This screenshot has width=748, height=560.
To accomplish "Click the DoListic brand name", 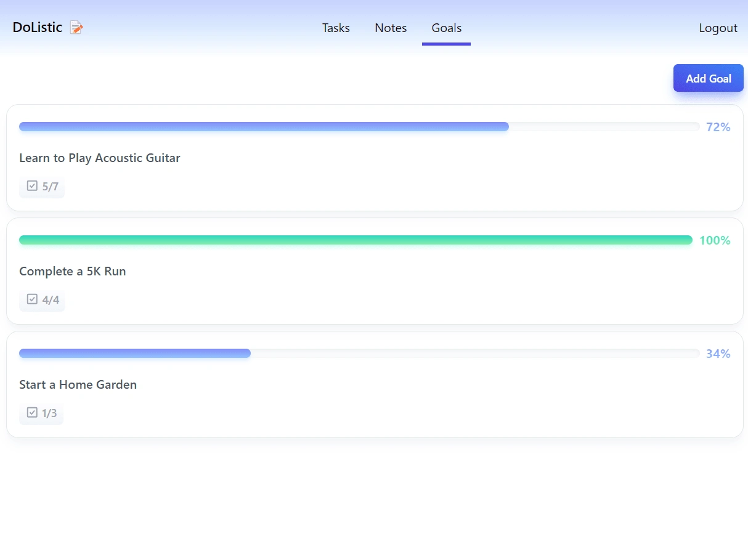I will click(38, 28).
